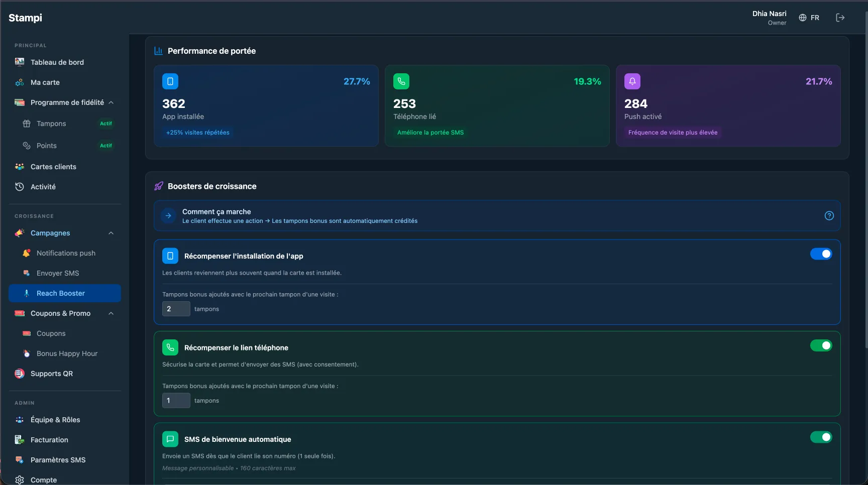Click the Activité history icon
This screenshot has width=868, height=485.
pyautogui.click(x=20, y=187)
